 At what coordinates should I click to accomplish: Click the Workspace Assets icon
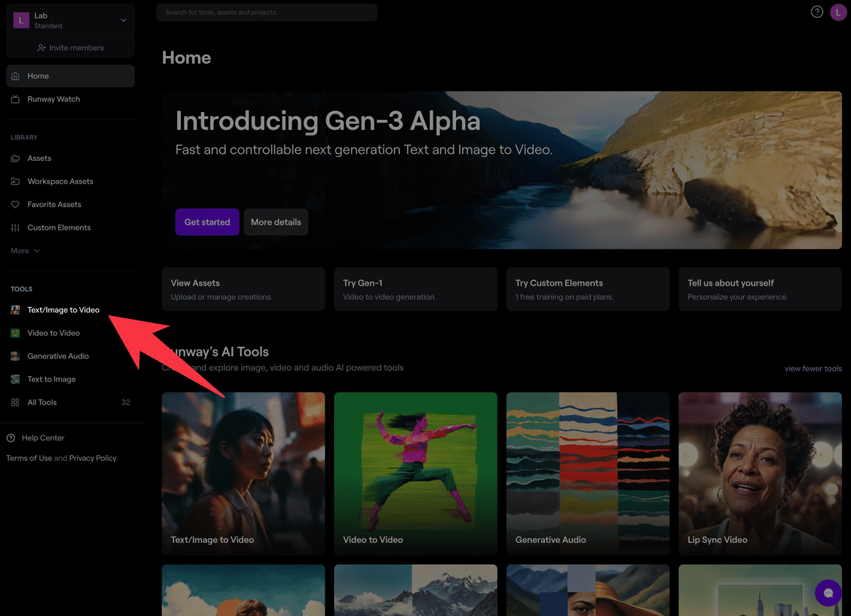click(16, 181)
